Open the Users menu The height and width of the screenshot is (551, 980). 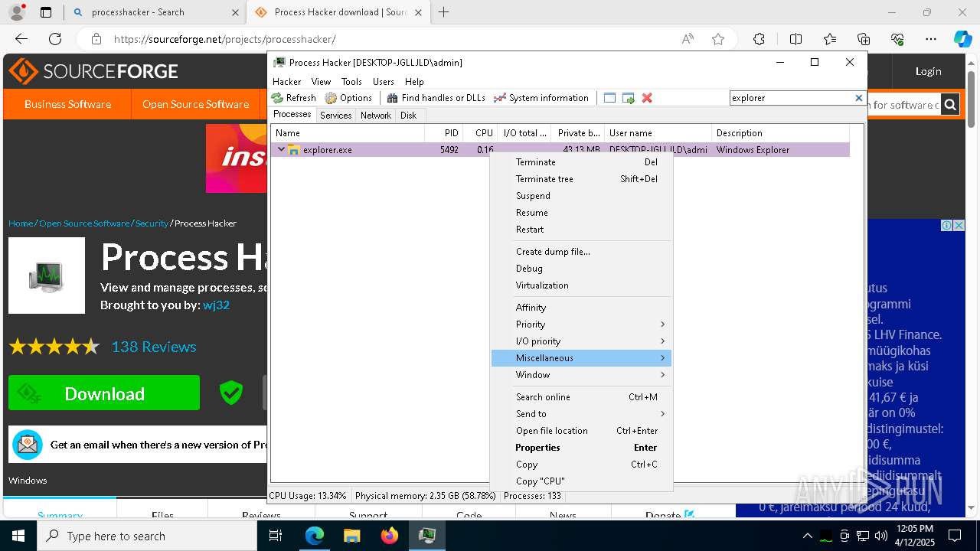click(x=384, y=82)
